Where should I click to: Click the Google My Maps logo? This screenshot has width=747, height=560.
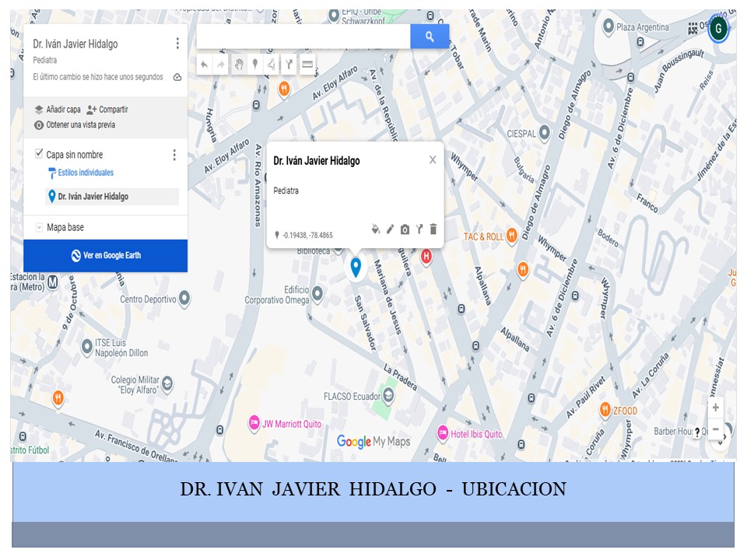coord(373,442)
